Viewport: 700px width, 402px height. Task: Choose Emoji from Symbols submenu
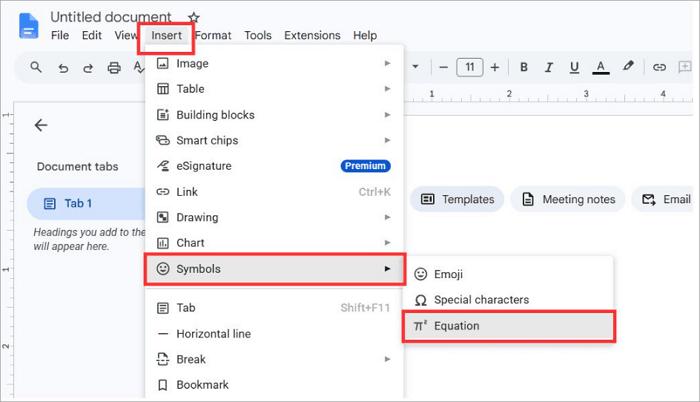tap(509, 274)
